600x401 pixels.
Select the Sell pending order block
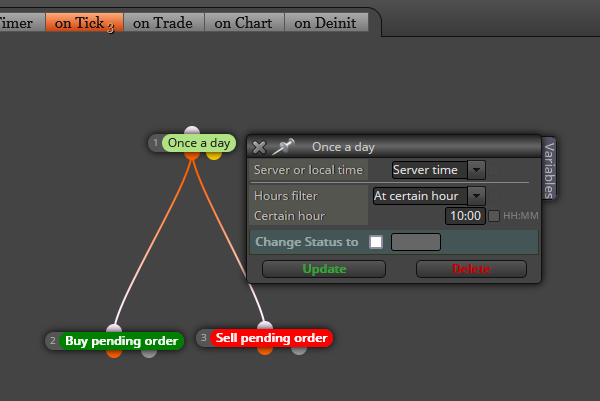271,338
